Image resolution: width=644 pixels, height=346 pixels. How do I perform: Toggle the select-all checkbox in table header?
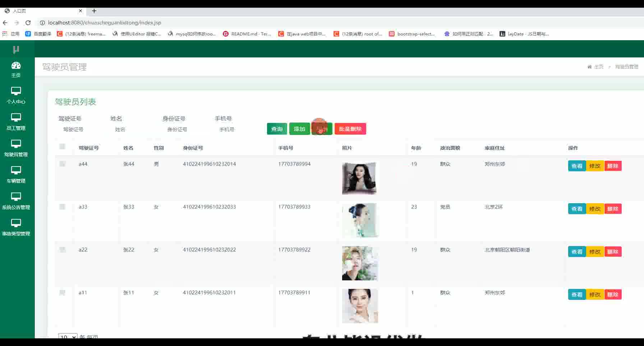62,146
